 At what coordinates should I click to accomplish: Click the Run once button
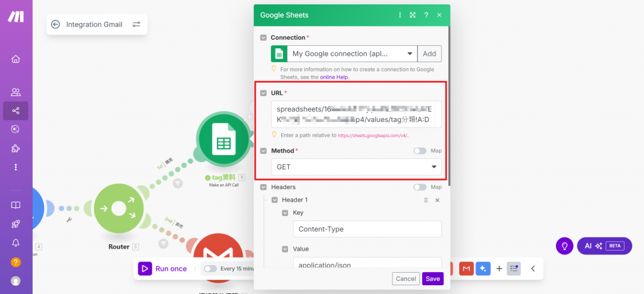tap(163, 269)
